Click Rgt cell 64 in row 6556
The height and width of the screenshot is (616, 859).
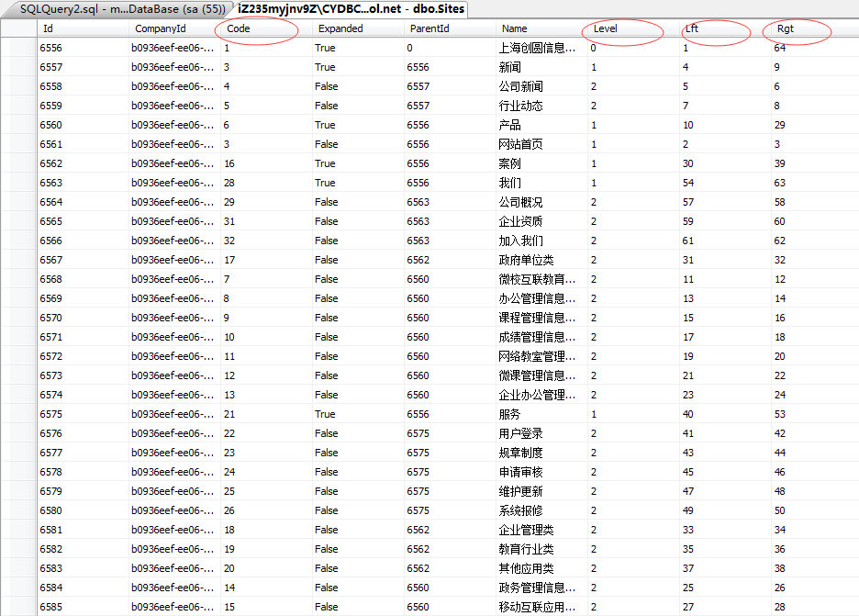coord(815,48)
